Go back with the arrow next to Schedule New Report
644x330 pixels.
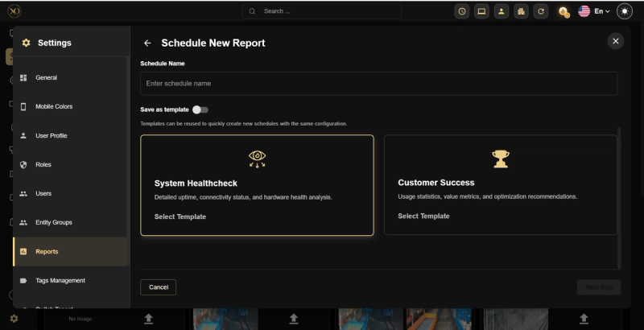click(x=147, y=43)
